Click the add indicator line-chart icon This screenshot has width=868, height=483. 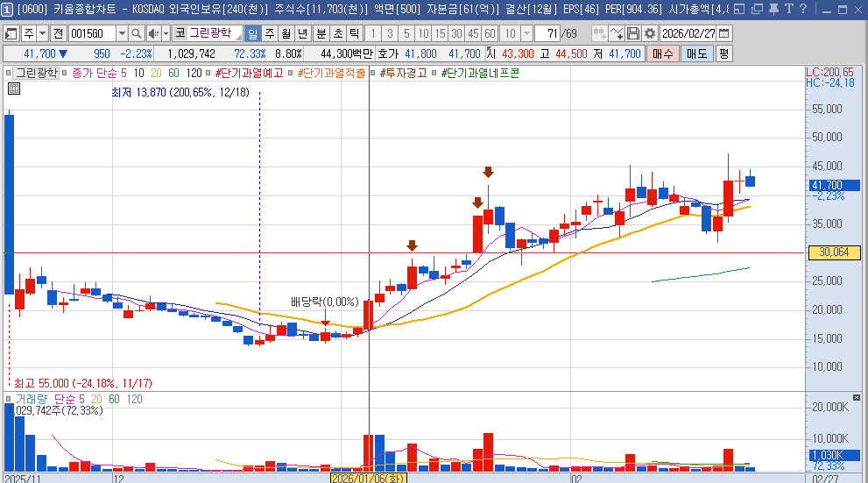pos(616,33)
